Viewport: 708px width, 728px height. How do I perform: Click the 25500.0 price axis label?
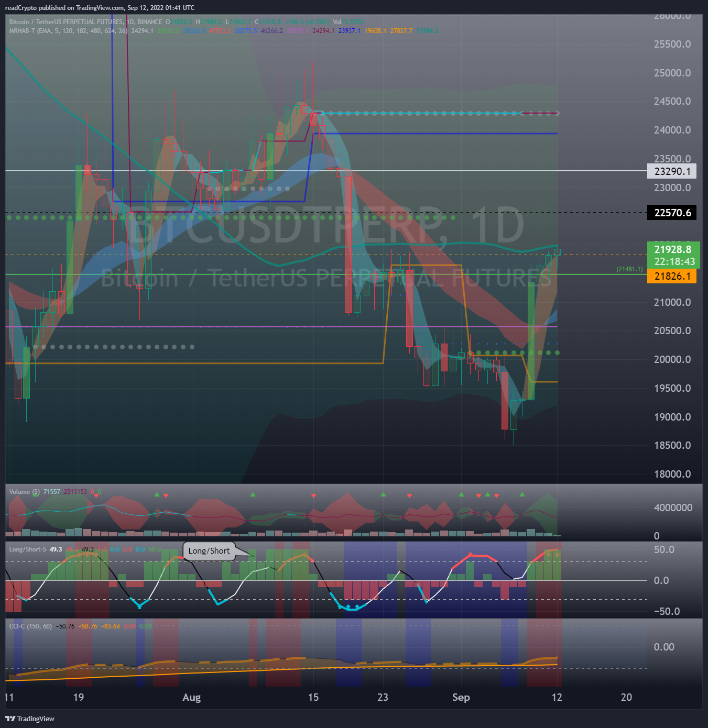672,44
